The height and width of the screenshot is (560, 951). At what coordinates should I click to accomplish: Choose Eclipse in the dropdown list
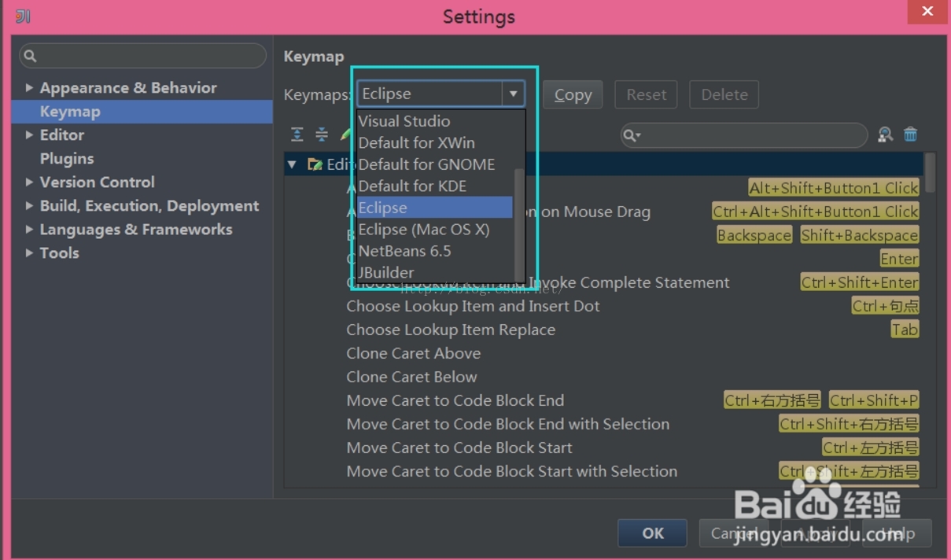coord(435,208)
